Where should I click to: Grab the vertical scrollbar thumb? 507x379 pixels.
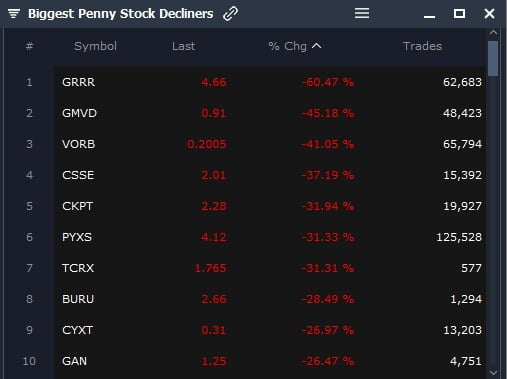[493, 59]
